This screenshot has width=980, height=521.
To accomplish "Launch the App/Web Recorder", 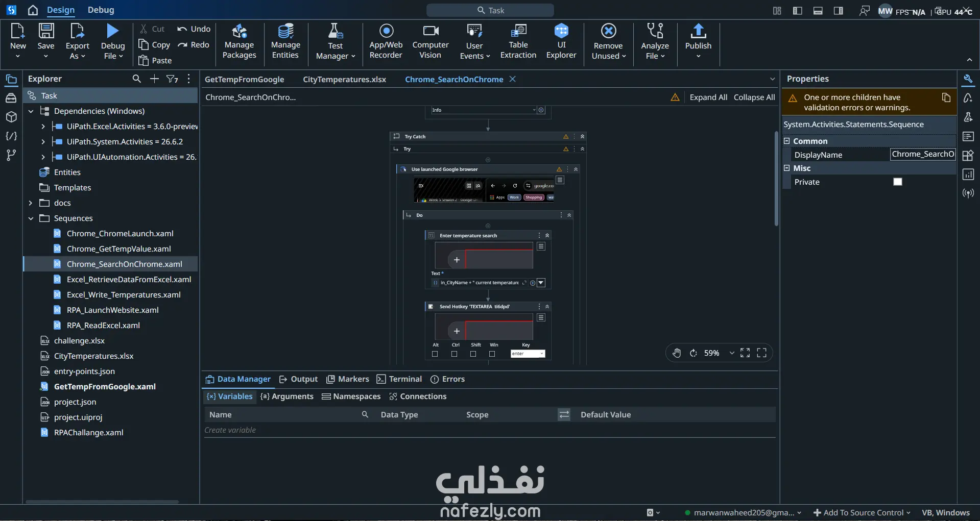I will tap(386, 42).
